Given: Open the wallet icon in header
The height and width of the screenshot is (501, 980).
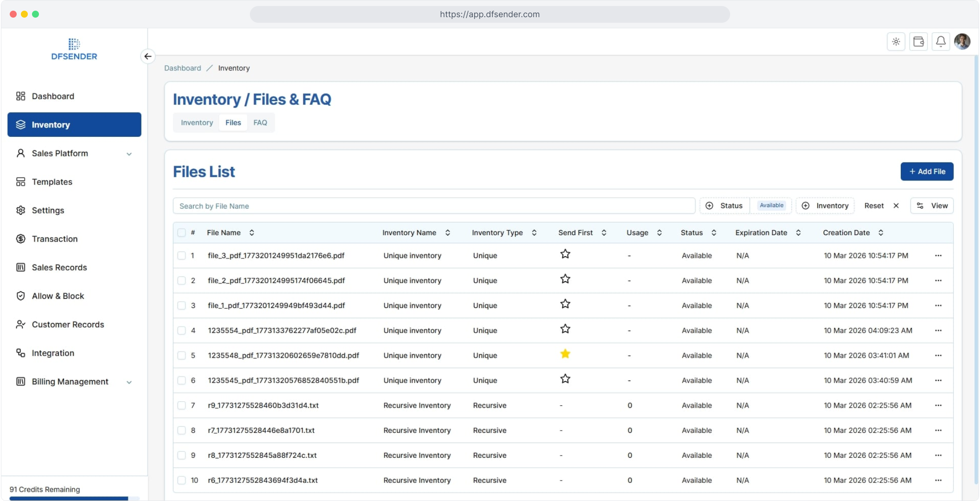Looking at the screenshot, I should pos(918,42).
